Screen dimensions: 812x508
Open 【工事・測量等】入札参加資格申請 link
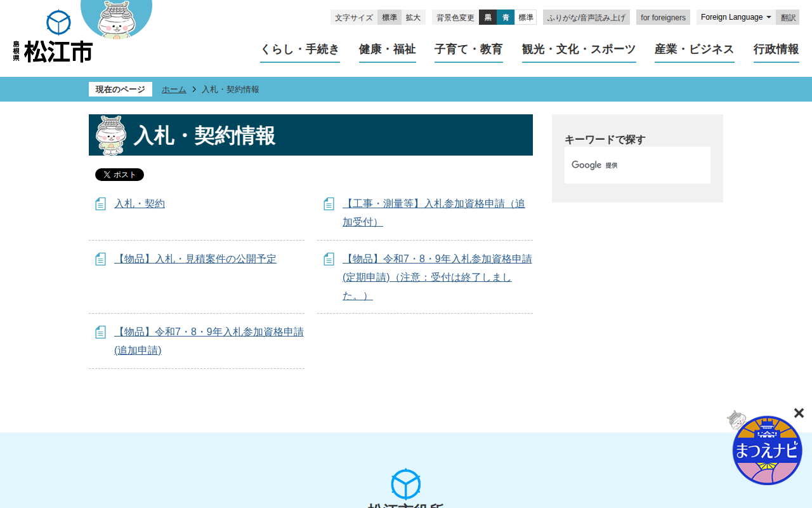434,213
